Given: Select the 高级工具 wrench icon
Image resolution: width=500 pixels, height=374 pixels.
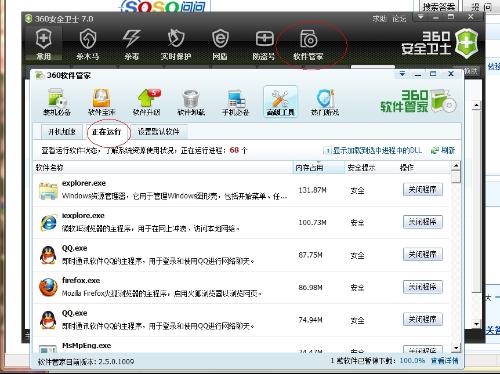Looking at the screenshot, I should [280, 102].
